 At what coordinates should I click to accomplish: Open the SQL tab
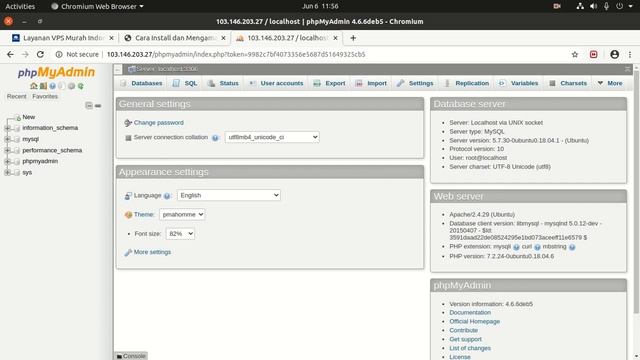pyautogui.click(x=185, y=83)
